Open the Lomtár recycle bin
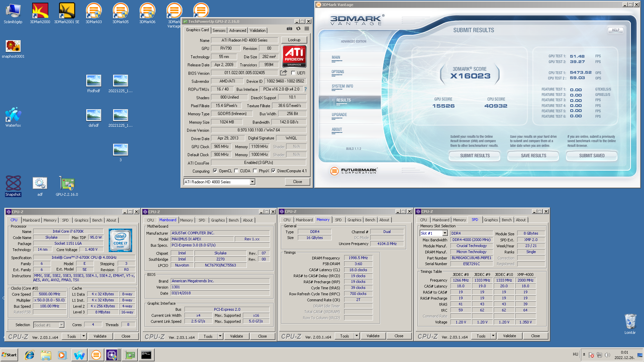Viewport: 644px width, 362px height. 630,324
